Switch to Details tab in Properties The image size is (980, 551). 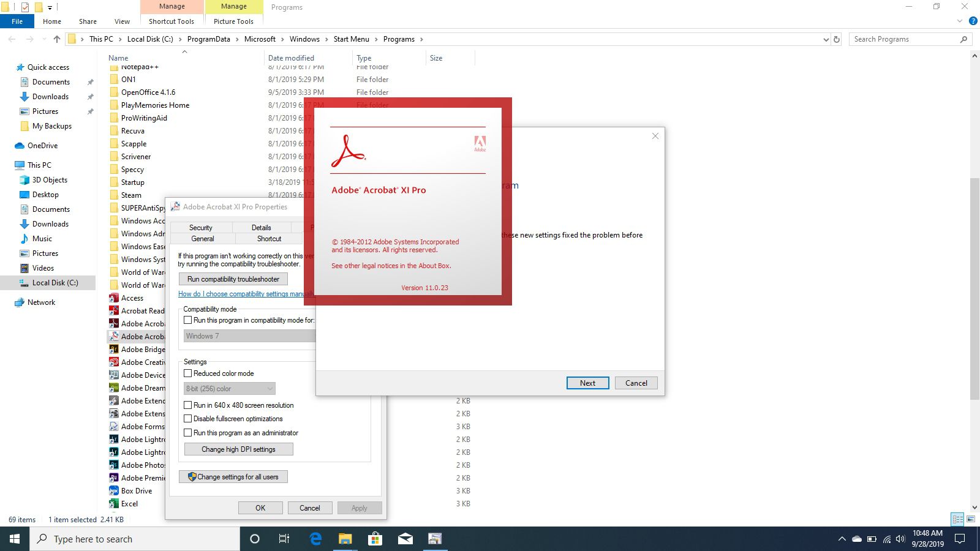coord(261,227)
